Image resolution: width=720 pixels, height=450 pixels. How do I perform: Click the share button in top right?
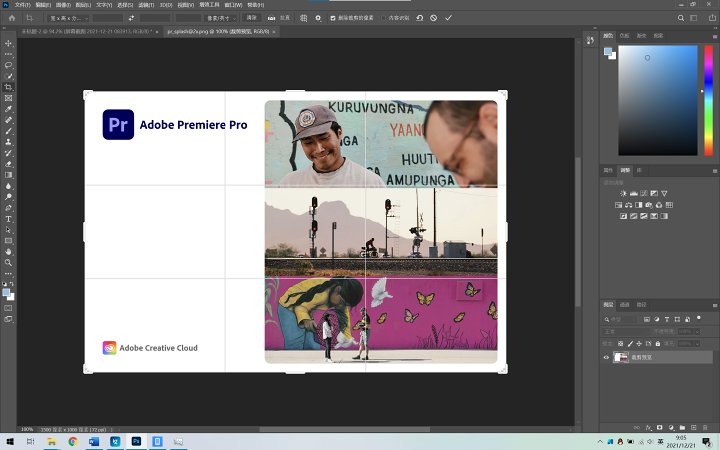pyautogui.click(x=712, y=18)
